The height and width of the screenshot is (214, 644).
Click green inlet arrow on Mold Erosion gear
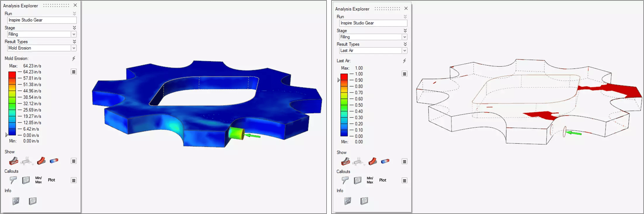tap(252, 136)
